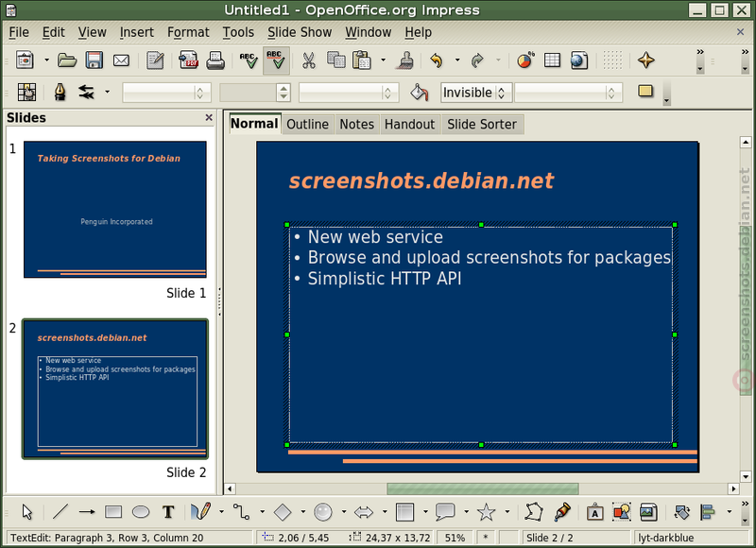The height and width of the screenshot is (548, 756).
Task: Expand the Stars shapes dropdown arrow
Action: 507,511
